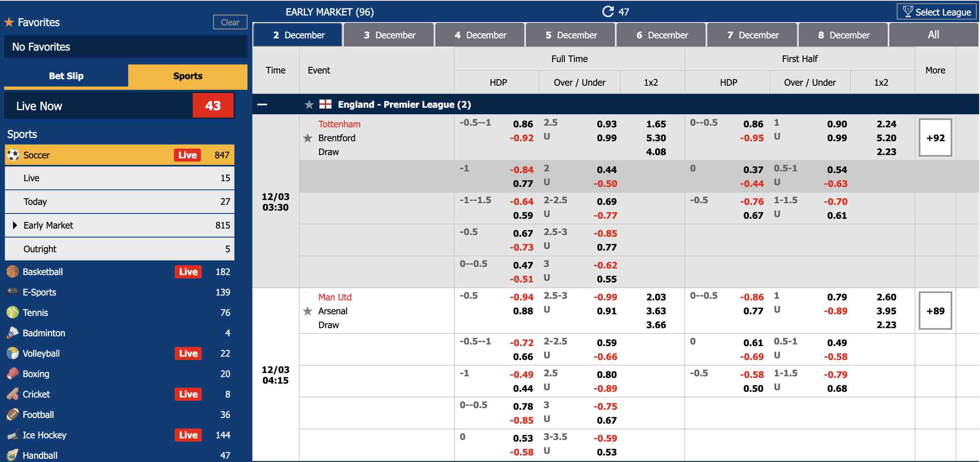Switch to the 2 December tab

298,35
